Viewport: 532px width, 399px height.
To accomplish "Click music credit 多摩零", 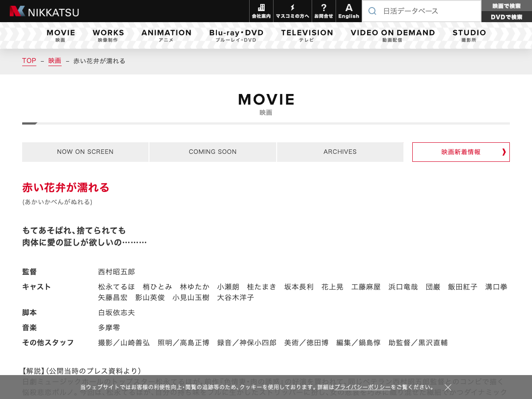I will click(x=109, y=328).
